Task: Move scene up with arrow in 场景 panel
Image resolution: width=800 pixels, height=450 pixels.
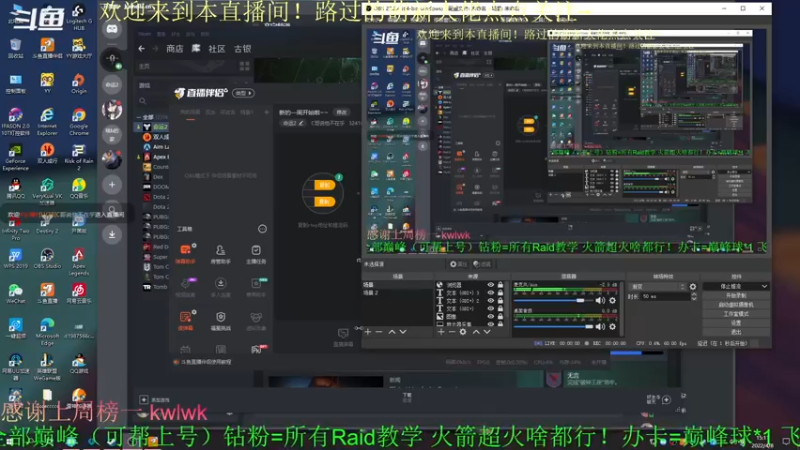Action: tap(392, 332)
